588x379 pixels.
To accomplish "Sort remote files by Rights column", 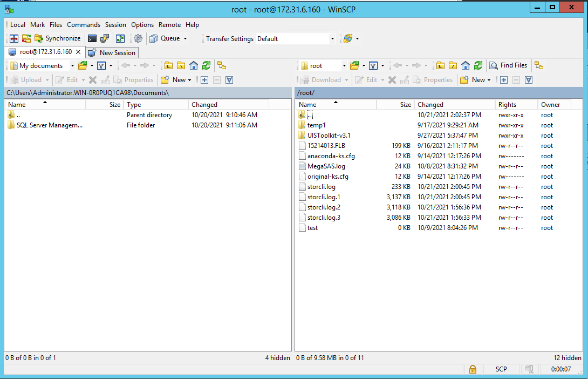I will point(516,105).
